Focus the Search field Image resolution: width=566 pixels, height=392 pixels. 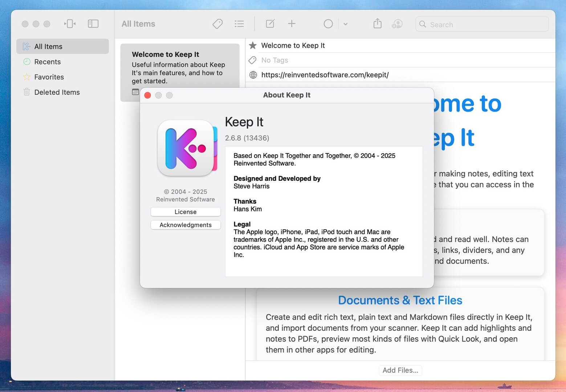(482, 24)
